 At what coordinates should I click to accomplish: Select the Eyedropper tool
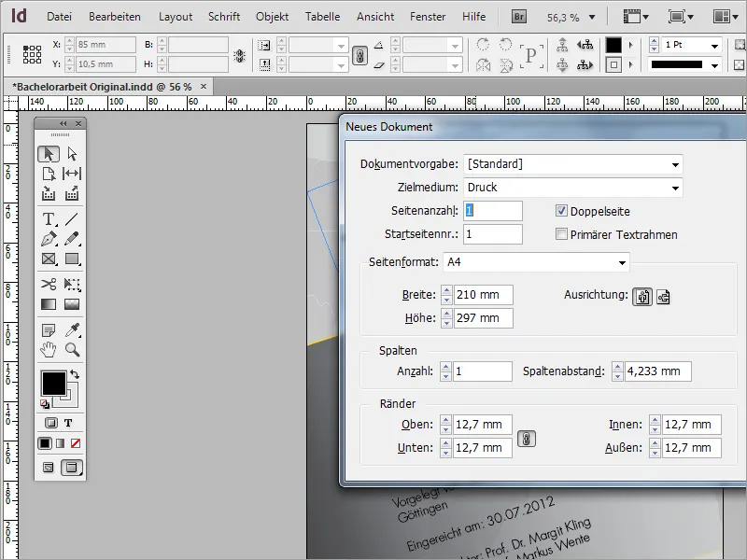72,329
